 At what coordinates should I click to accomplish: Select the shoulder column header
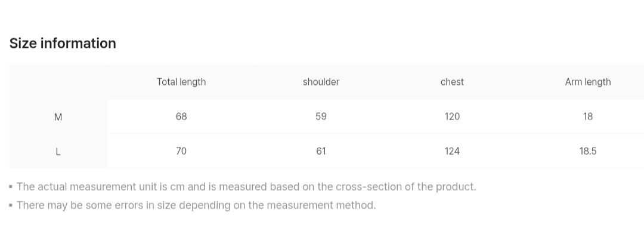[x=321, y=82]
